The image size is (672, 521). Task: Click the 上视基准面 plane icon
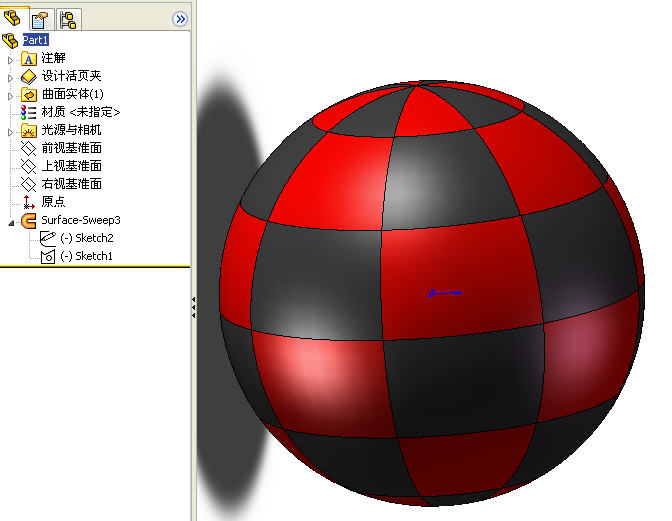tap(29, 167)
